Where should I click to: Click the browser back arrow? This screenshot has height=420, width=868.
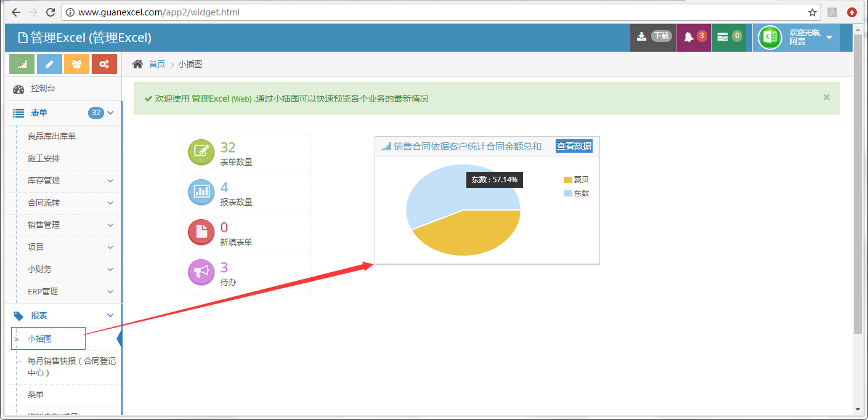(16, 12)
